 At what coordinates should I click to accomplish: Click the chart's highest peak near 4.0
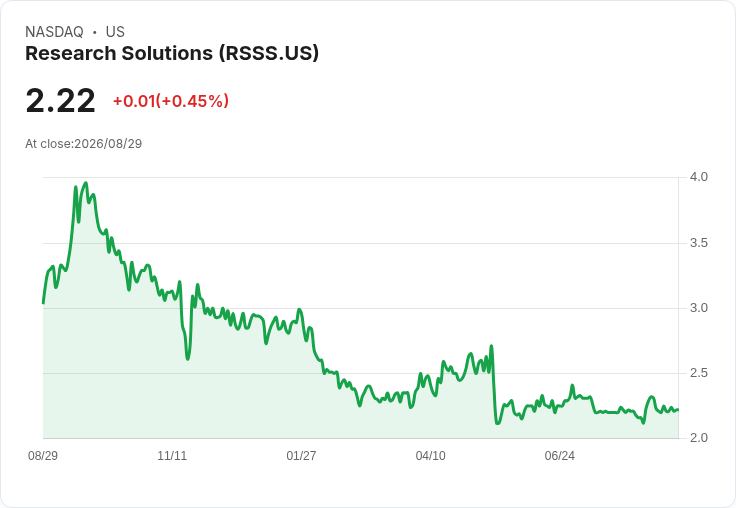pos(85,183)
